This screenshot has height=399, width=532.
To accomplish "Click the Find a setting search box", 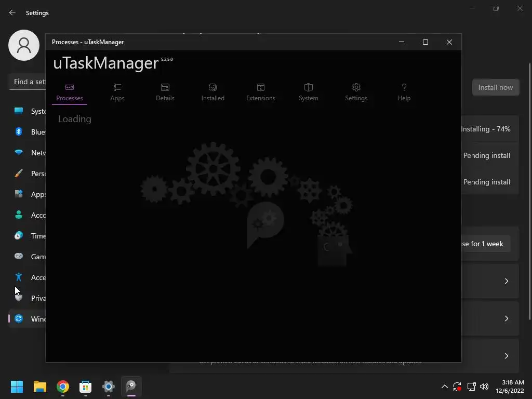I will tap(28, 82).
